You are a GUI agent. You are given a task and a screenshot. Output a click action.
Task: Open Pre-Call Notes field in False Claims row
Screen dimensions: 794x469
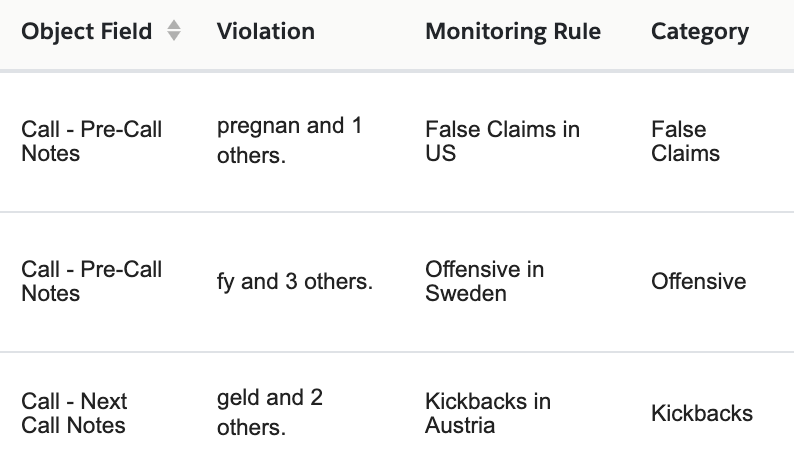coord(91,141)
